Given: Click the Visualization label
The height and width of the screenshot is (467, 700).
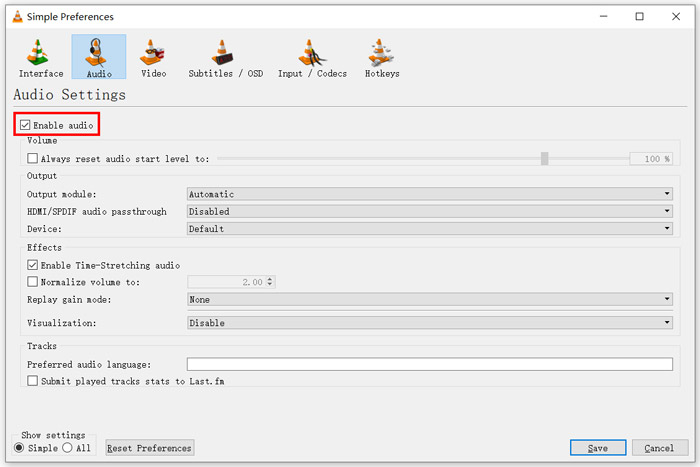Looking at the screenshot, I should click(x=62, y=323).
